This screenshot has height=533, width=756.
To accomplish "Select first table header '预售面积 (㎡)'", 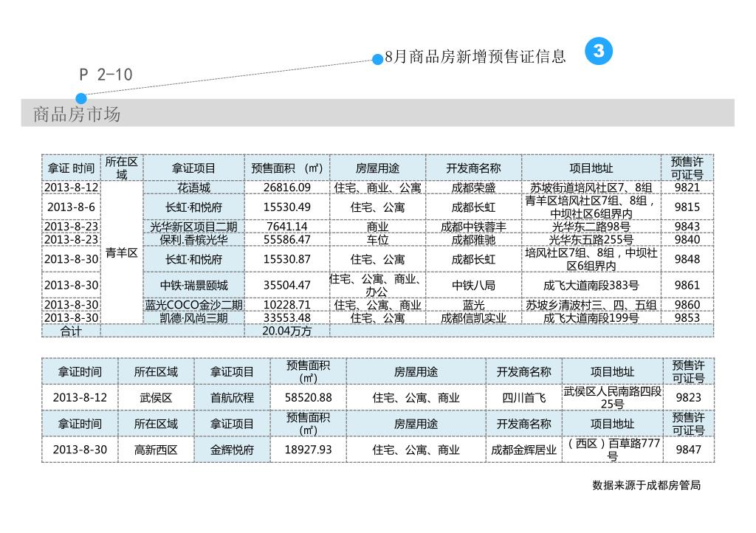I will click(x=287, y=168).
